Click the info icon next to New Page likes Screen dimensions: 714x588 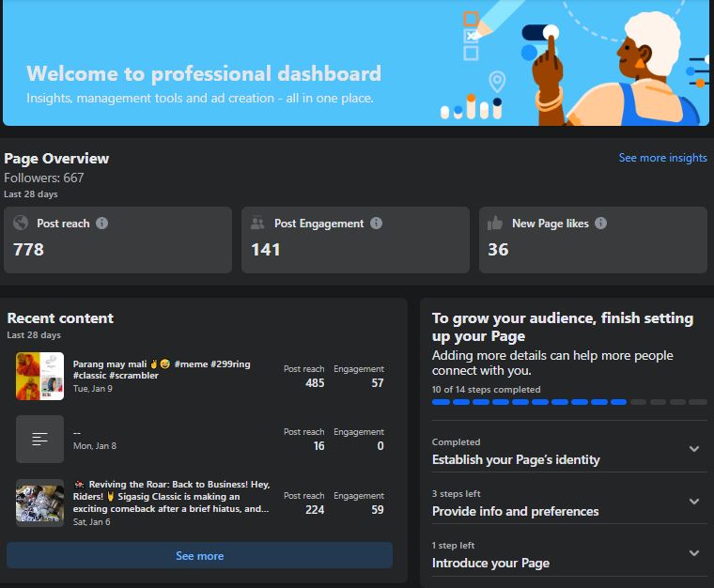(x=600, y=223)
